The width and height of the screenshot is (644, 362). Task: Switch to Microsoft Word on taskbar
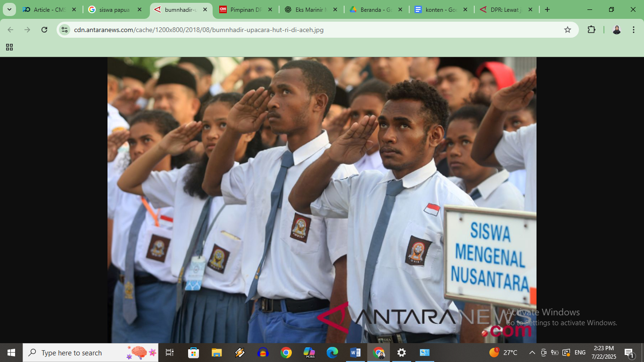click(355, 353)
